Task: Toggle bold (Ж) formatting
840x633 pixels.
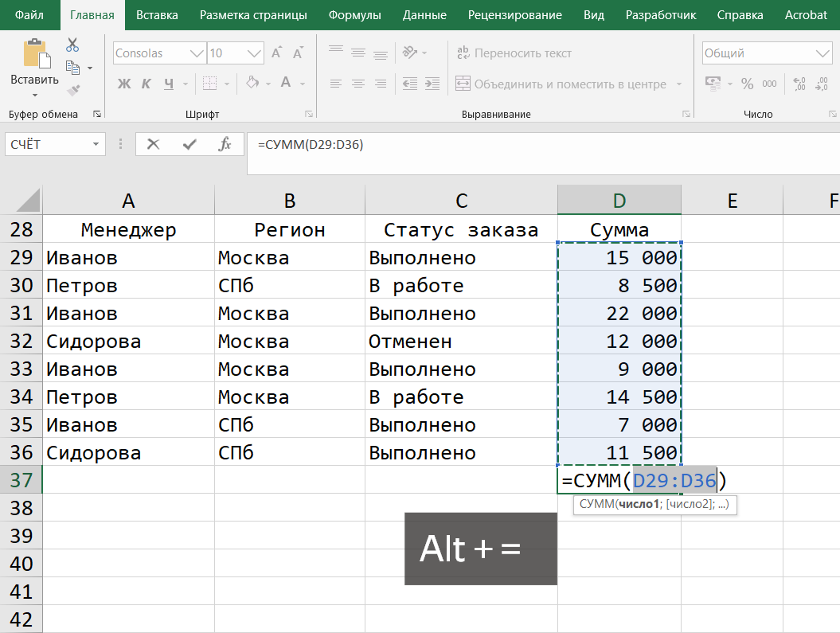Action: point(123,84)
